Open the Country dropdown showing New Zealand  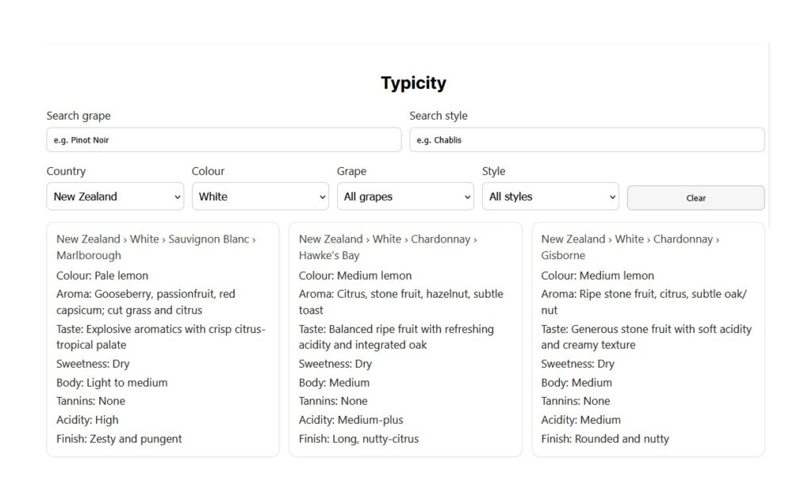click(115, 197)
